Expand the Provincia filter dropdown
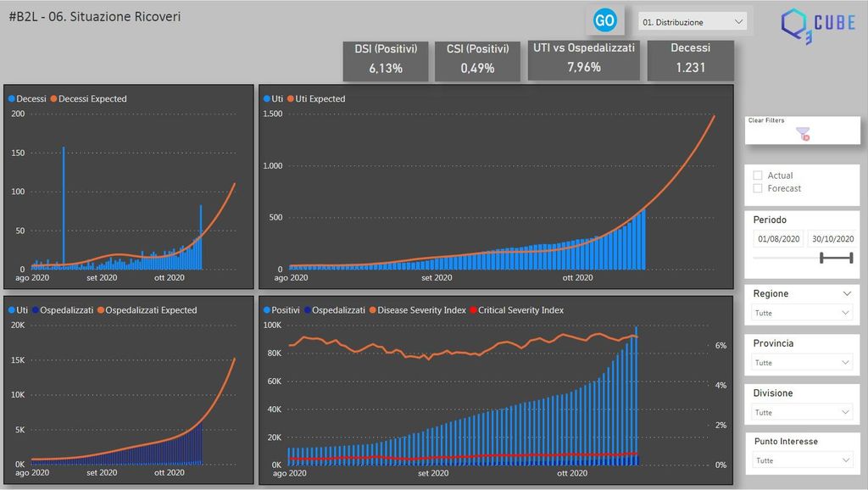Image resolution: width=868 pixels, height=490 pixels. [802, 363]
